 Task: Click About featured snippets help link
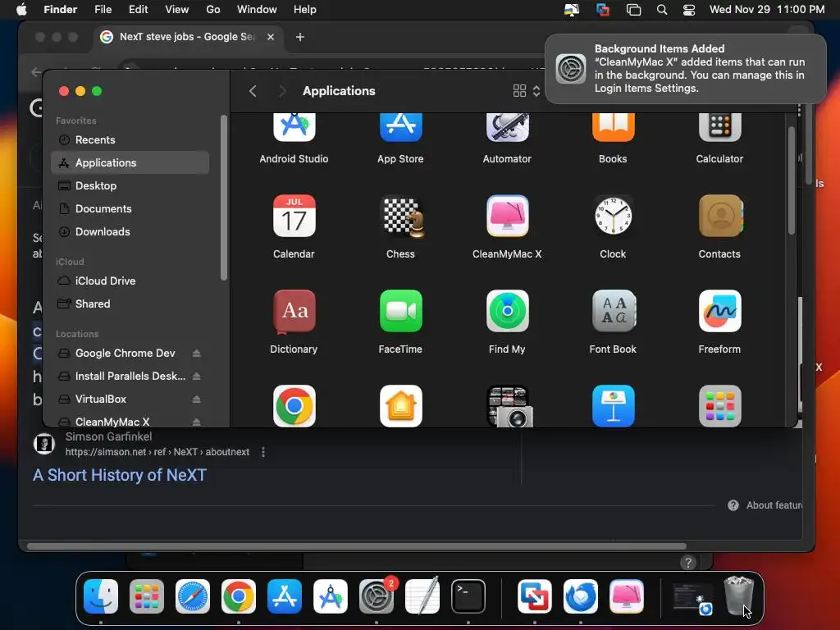click(x=766, y=505)
